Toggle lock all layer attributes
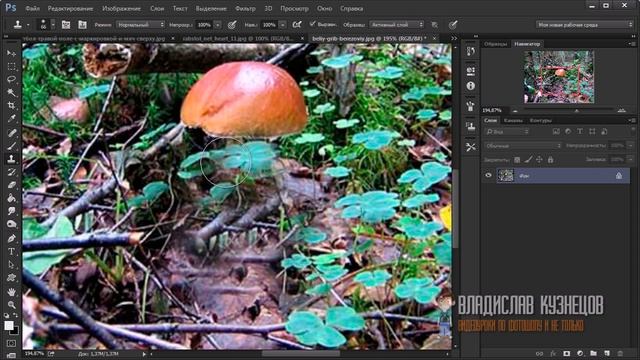The image size is (640, 360). [550, 160]
